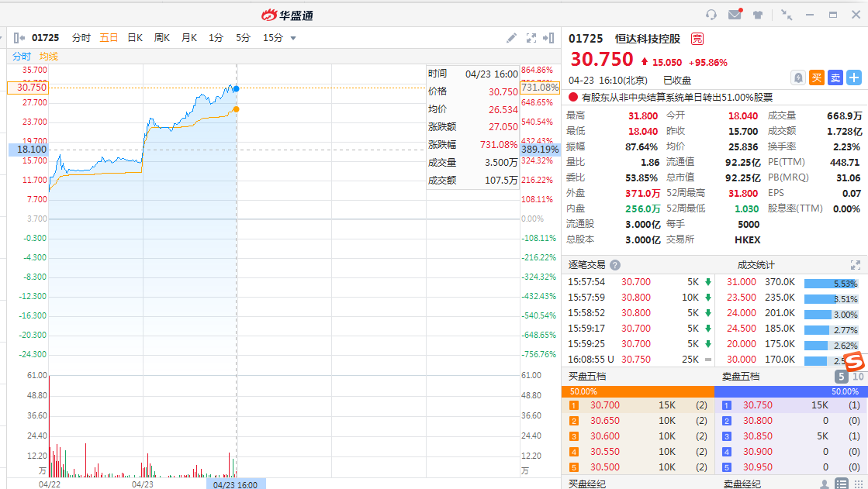
Task: Select ask level 5 at 30.950
Action: (x=790, y=467)
